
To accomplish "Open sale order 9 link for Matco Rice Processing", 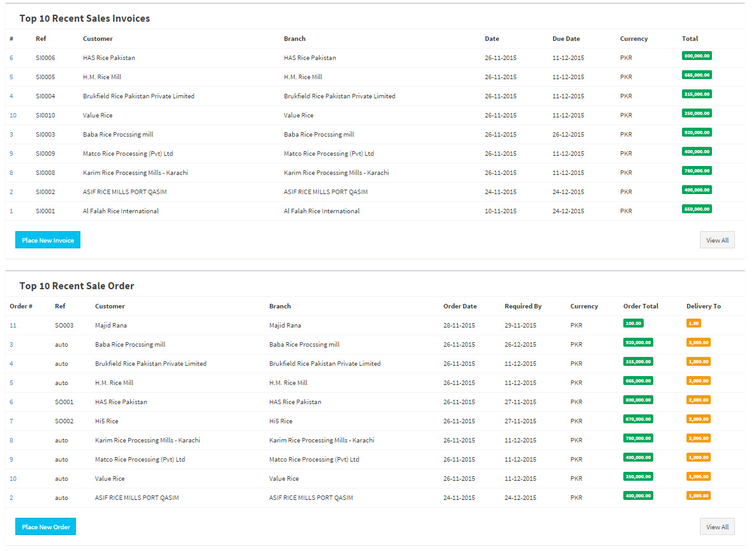I will [x=11, y=459].
